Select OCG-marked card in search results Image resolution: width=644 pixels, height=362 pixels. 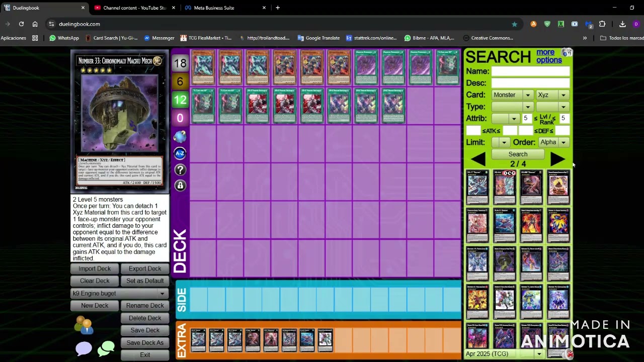[x=505, y=187]
